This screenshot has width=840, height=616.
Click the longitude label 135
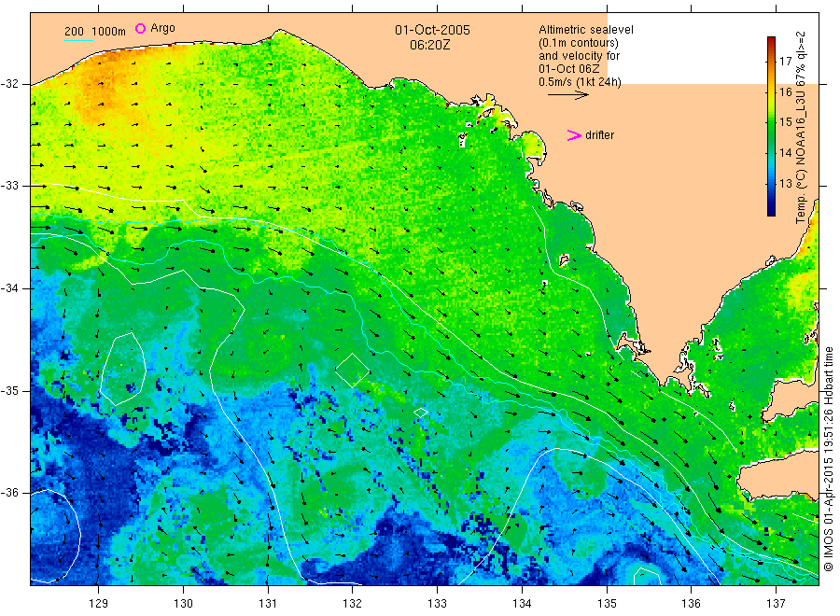coord(607,604)
